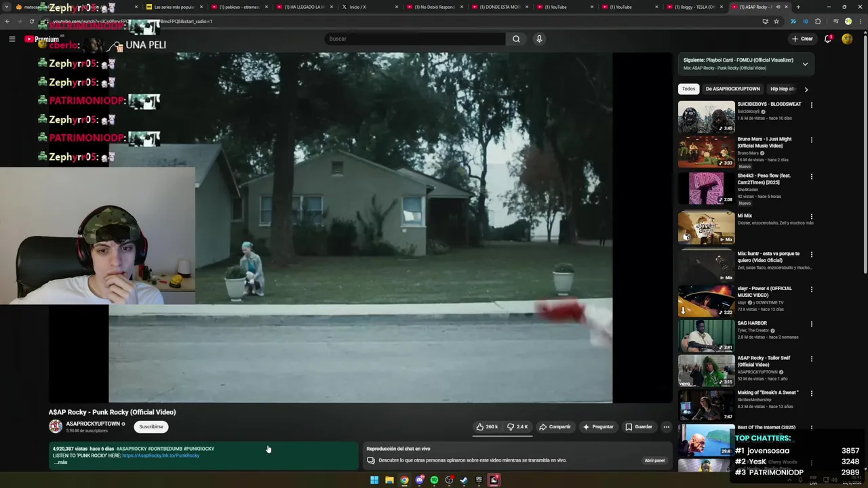Open Steam from taskbar
The height and width of the screenshot is (488, 868).
464,480
